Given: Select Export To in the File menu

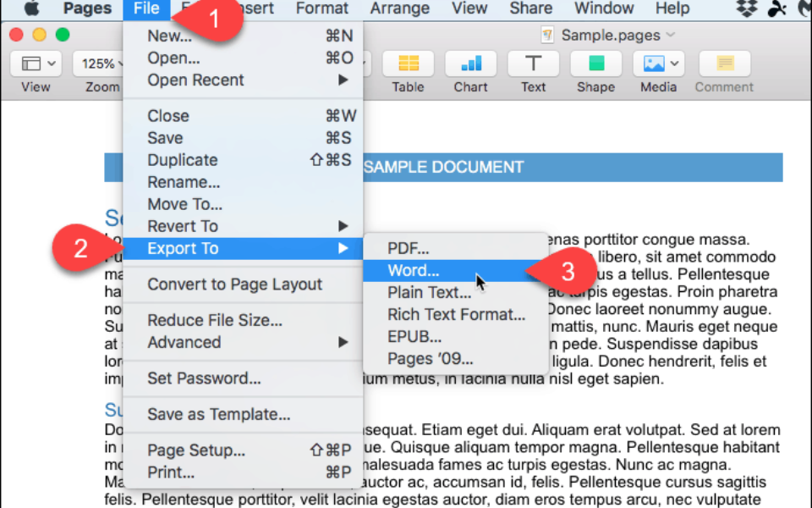Looking at the screenshot, I should click(243, 248).
